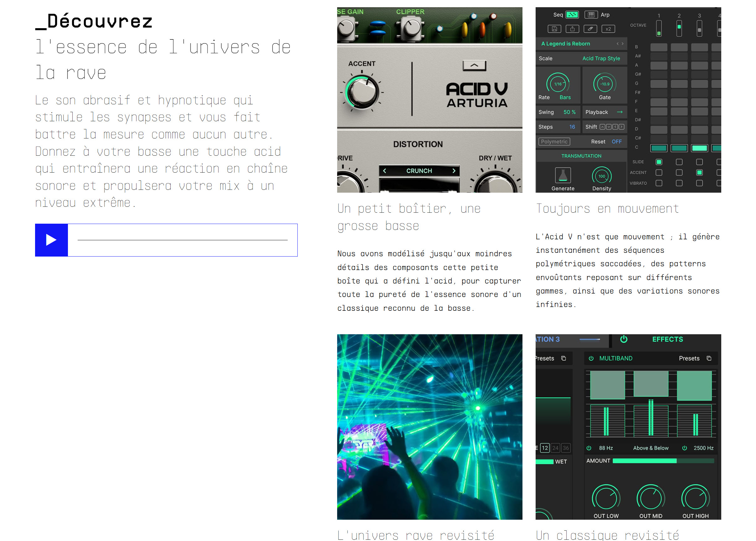Select the 24 slope button
This screenshot has height=541, width=756.
tap(555, 448)
